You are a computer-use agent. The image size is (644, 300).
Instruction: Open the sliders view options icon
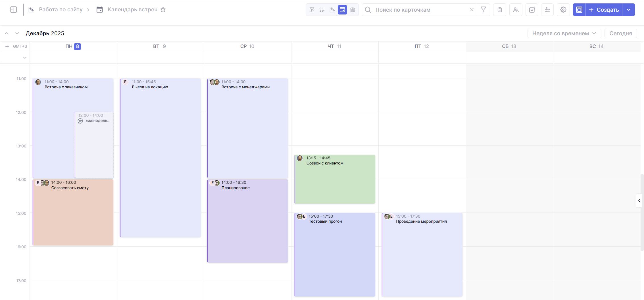pyautogui.click(x=547, y=10)
